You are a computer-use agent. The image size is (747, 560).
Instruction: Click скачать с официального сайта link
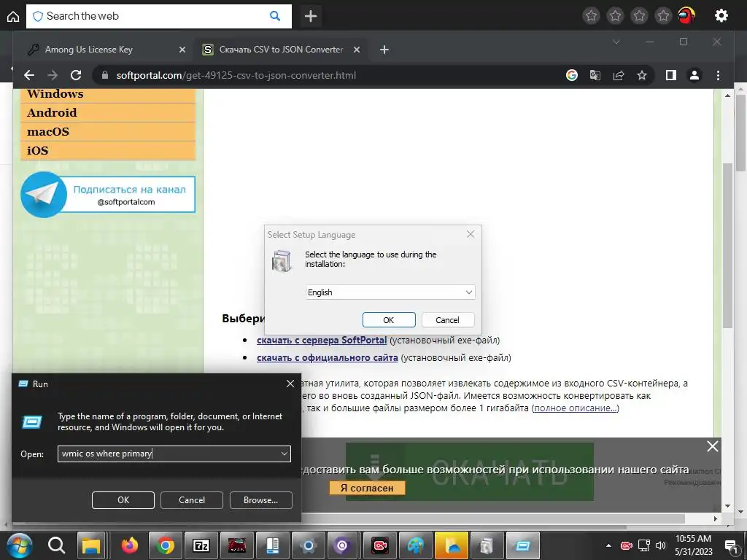[x=328, y=357]
